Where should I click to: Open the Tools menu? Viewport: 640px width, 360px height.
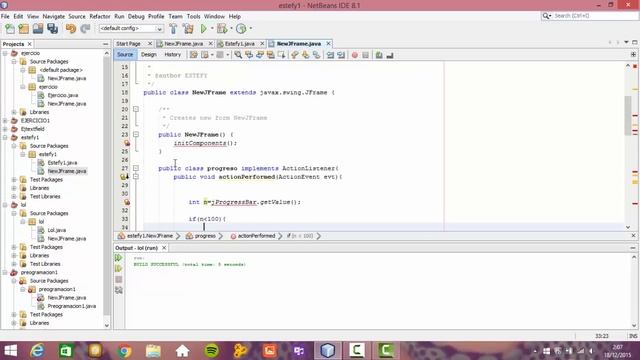point(193,16)
